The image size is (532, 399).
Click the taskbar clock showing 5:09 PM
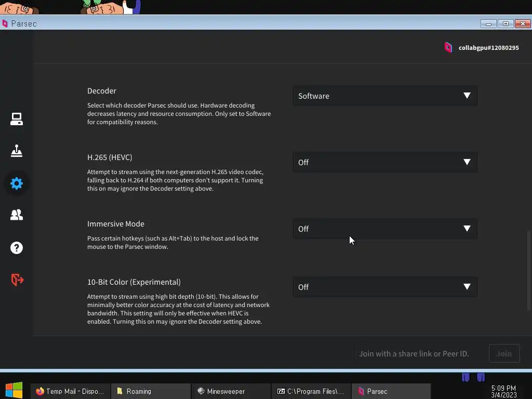pyautogui.click(x=503, y=391)
